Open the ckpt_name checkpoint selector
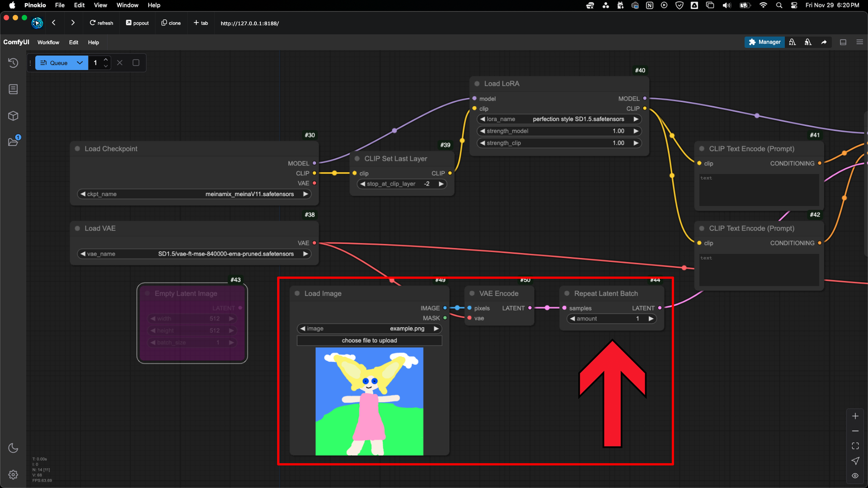This screenshot has height=488, width=868. 194,194
